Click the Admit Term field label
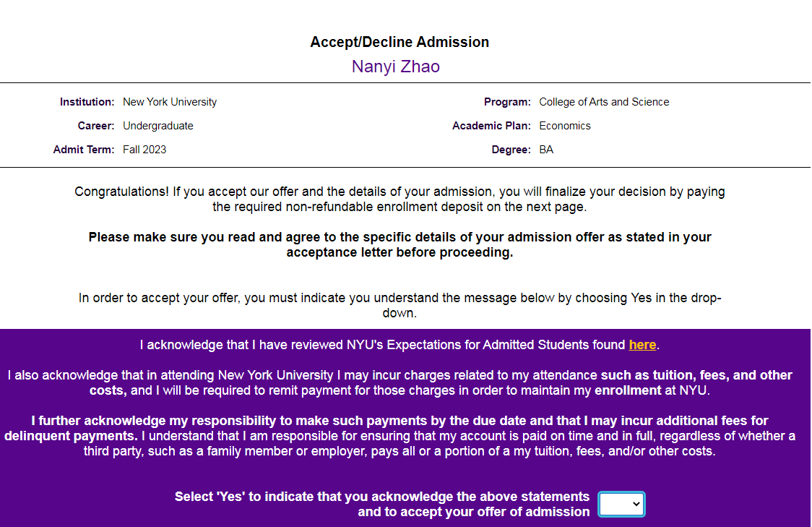The width and height of the screenshot is (812, 527). (x=83, y=150)
